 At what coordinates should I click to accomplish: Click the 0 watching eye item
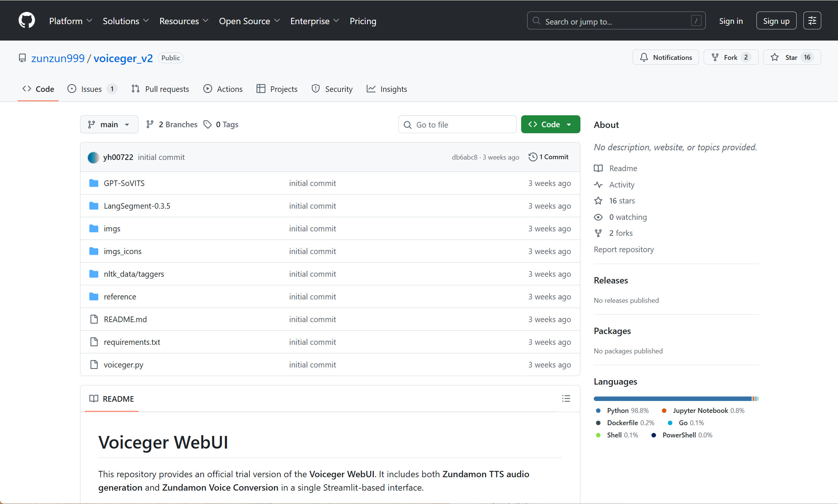click(628, 217)
